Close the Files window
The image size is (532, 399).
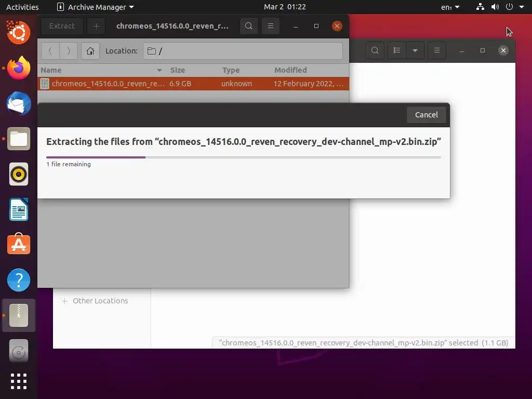click(503, 50)
